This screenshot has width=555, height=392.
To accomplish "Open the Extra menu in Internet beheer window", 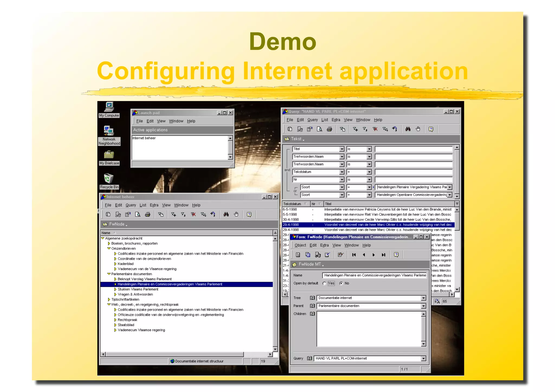I will pyautogui.click(x=154, y=205).
